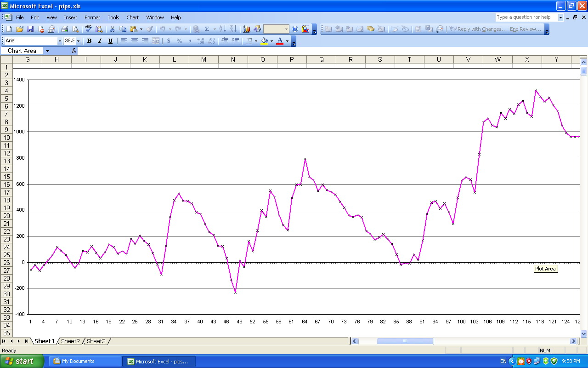Viewport: 588px width, 368px height.
Task: Click the Copy icon
Action: (123, 29)
